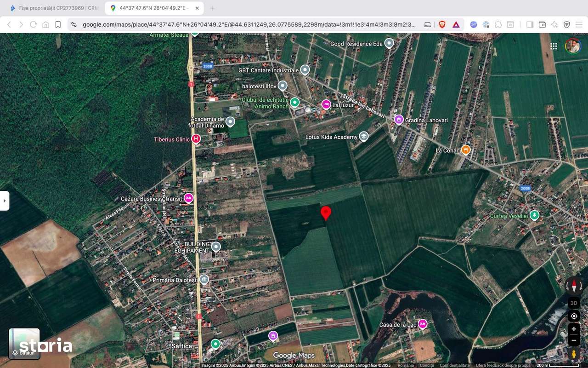Expand the left side panel arrow
The width and height of the screenshot is (588, 368).
click(x=5, y=200)
